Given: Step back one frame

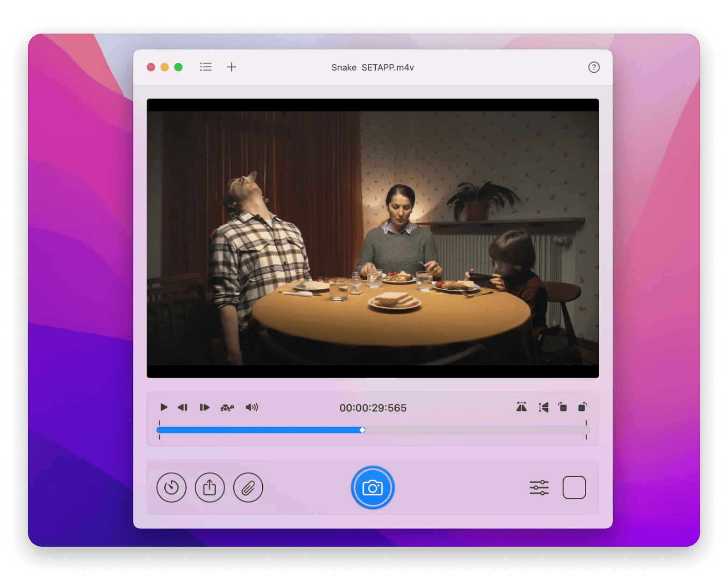Looking at the screenshot, I should click(182, 407).
